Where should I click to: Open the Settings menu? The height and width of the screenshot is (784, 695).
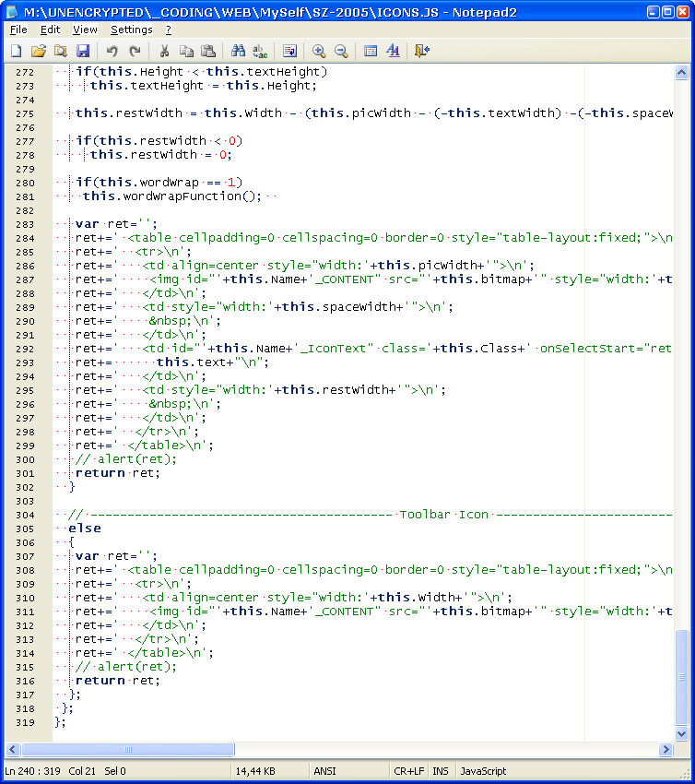132,30
